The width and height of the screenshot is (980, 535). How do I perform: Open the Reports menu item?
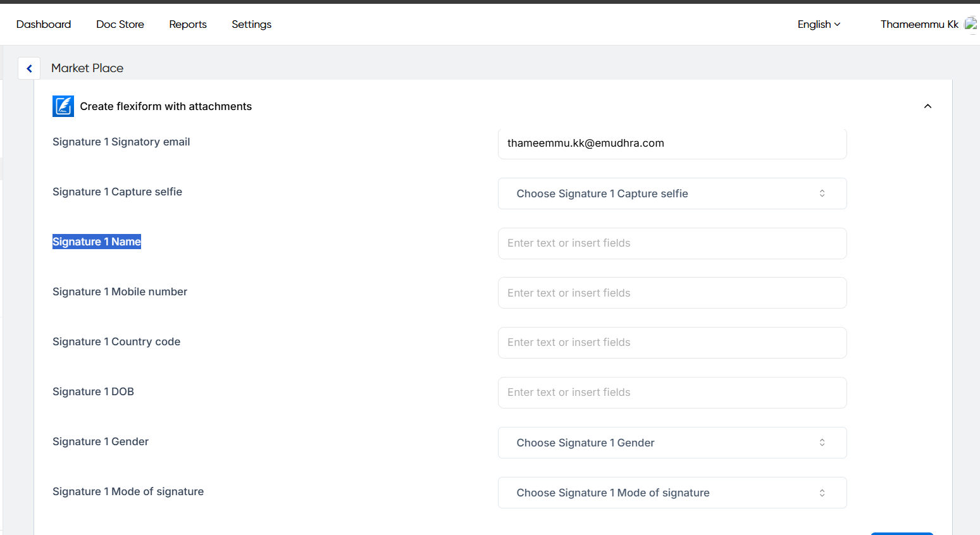coord(188,24)
